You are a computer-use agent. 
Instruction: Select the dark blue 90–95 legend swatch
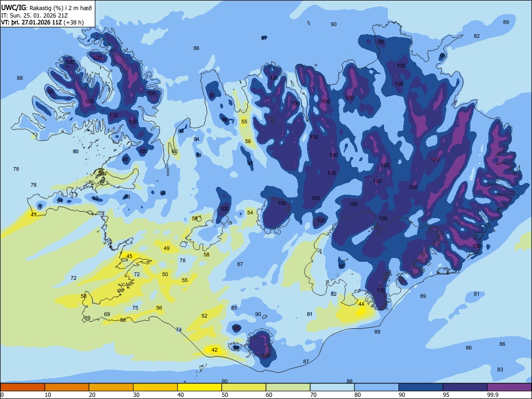click(421, 387)
